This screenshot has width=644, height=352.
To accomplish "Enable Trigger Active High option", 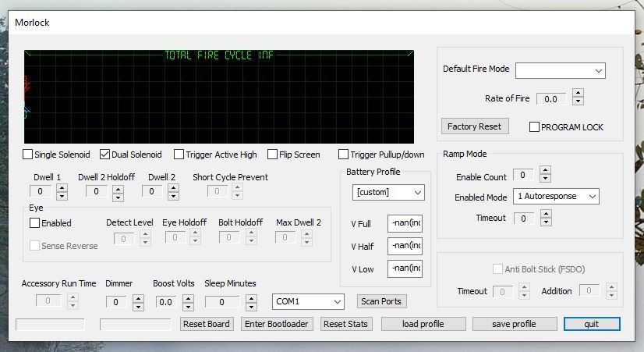I will [179, 155].
